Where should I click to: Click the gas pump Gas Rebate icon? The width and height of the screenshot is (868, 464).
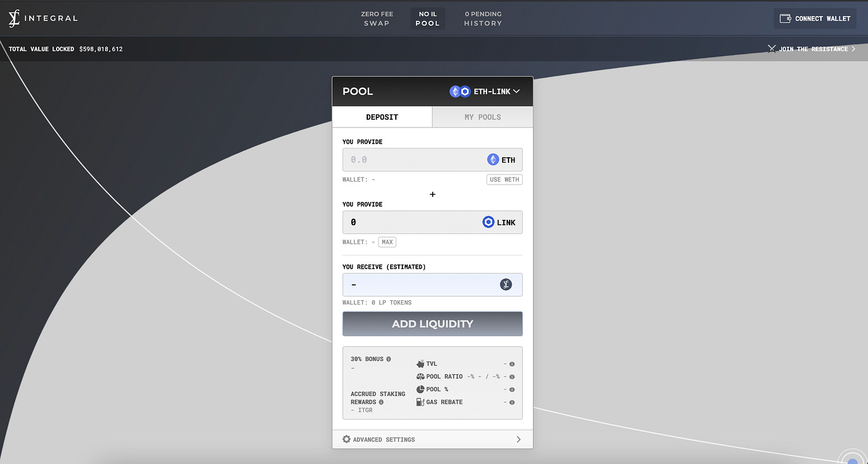point(420,402)
